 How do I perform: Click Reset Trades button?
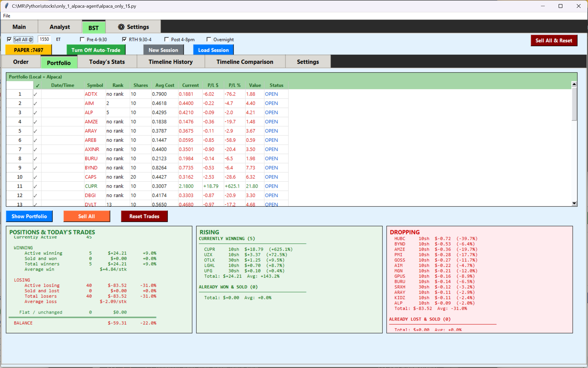144,216
